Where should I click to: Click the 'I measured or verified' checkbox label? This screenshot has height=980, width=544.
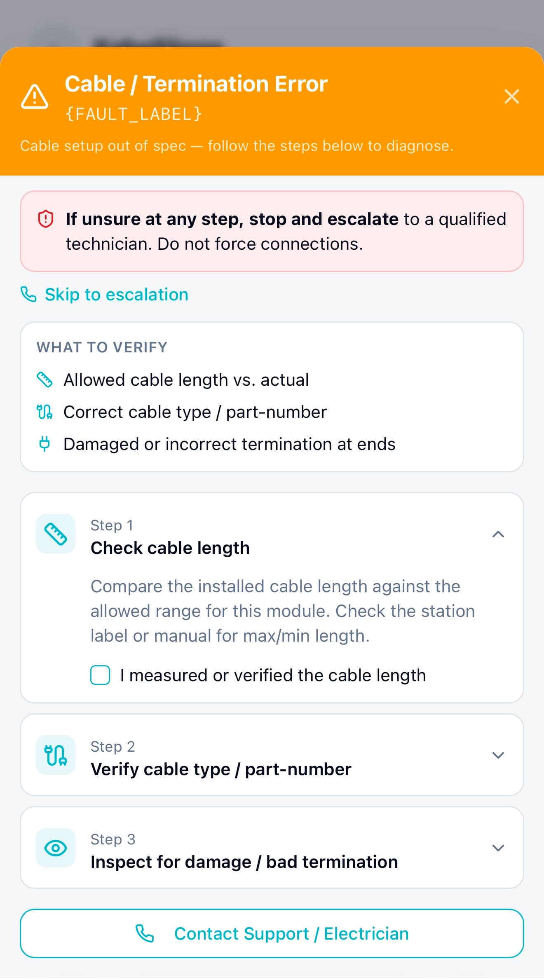click(x=273, y=675)
